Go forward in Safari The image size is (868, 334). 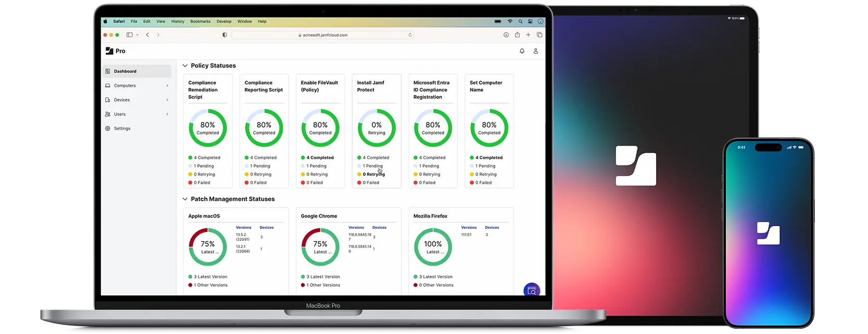(158, 35)
